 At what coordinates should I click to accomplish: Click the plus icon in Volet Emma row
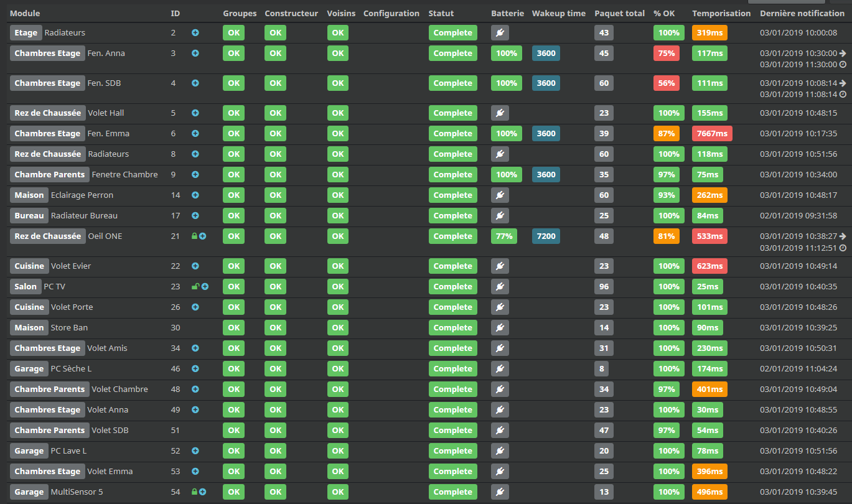pyautogui.click(x=195, y=472)
